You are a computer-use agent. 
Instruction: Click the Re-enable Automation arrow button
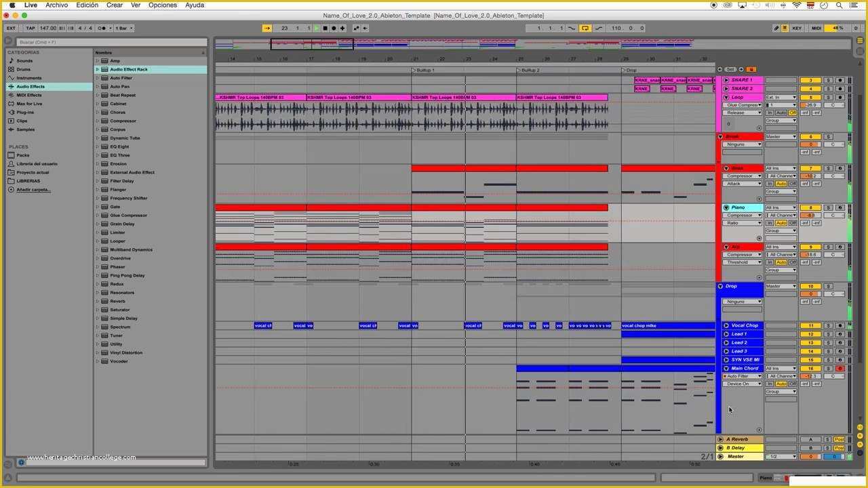click(365, 28)
